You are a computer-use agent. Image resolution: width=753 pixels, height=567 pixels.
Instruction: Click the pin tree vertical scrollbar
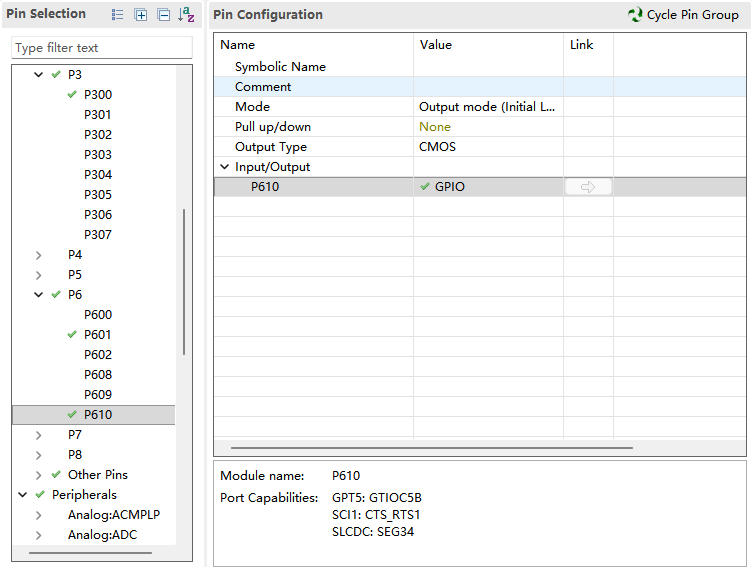pyautogui.click(x=184, y=282)
